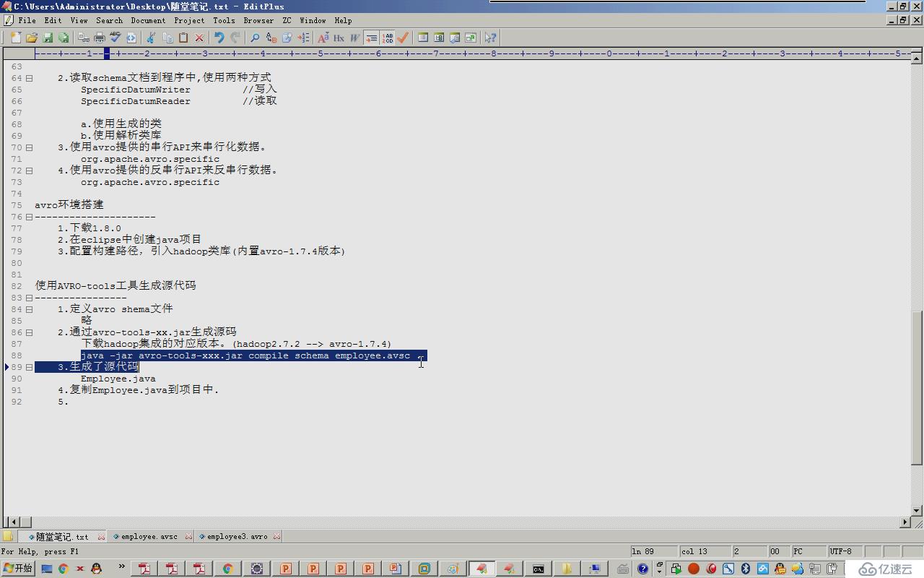The height and width of the screenshot is (578, 924).
Task: Open the Search menu
Action: 109,20
